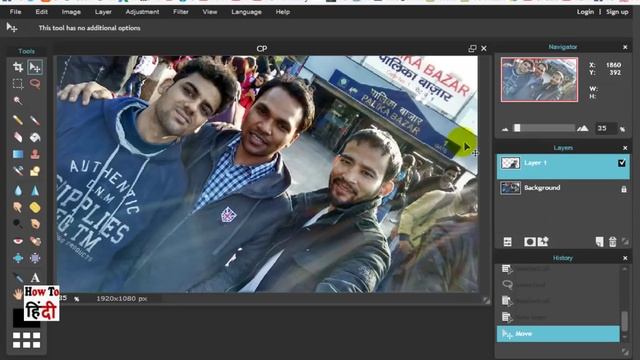640x360 pixels.
Task: Click the lasso history entry
Action: point(558,284)
